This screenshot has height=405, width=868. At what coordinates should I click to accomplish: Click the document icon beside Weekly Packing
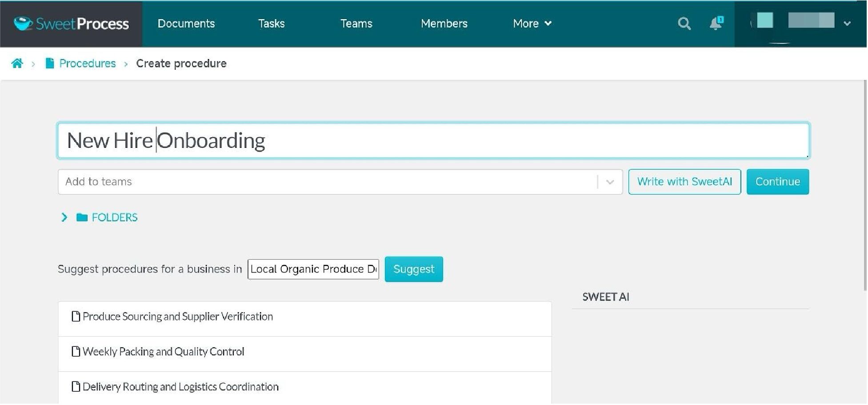pyautogui.click(x=76, y=352)
